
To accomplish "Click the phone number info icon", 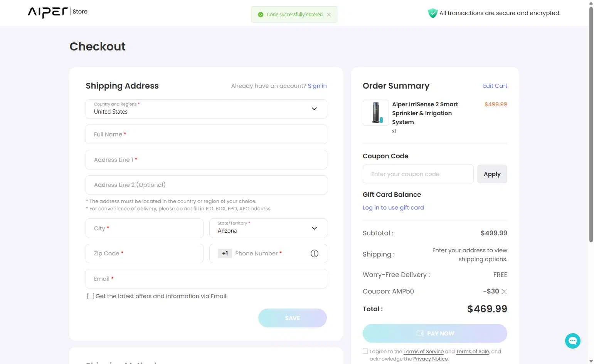I will click(315, 253).
